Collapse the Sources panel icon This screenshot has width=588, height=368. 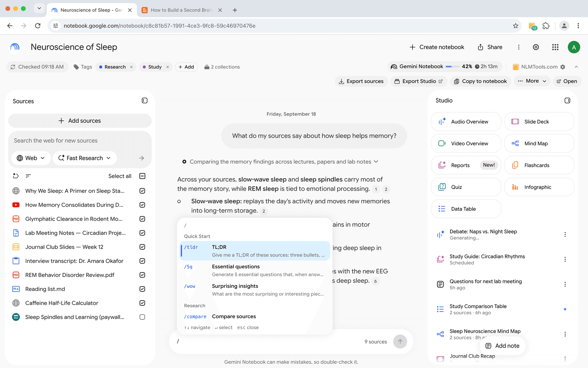click(145, 101)
